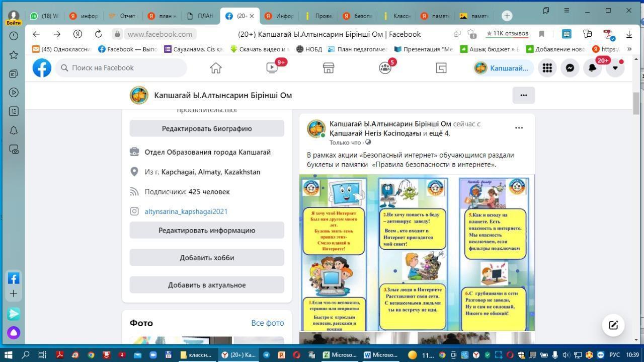Open Facebook apps grid menu
The height and width of the screenshot is (362, 644).
547,68
